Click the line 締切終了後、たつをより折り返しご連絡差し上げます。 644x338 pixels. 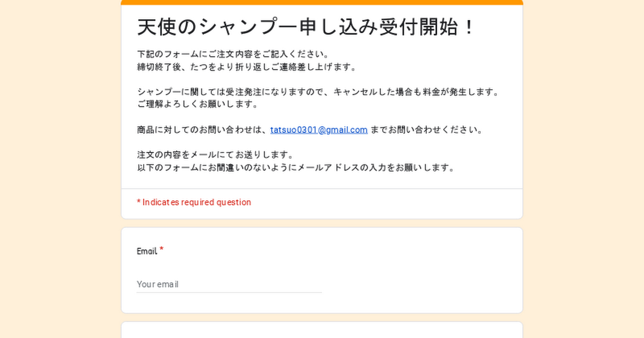pos(246,67)
